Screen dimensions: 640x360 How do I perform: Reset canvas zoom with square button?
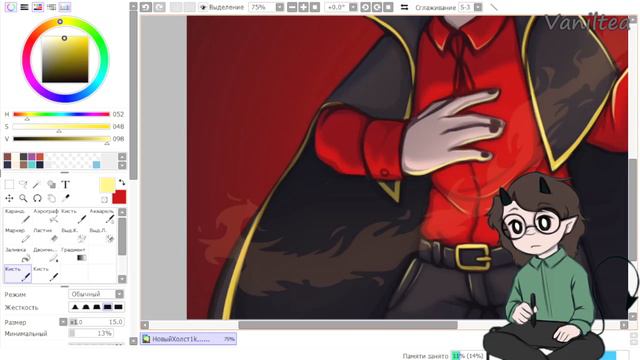315,7
